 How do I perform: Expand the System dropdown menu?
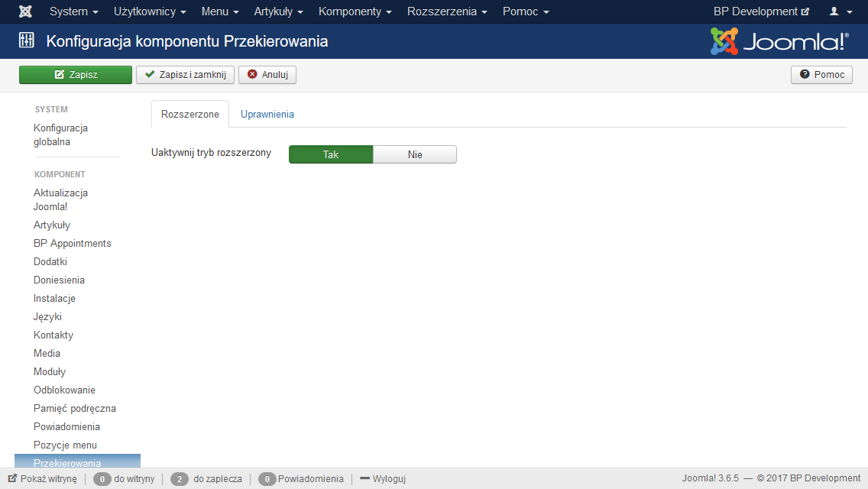(73, 11)
